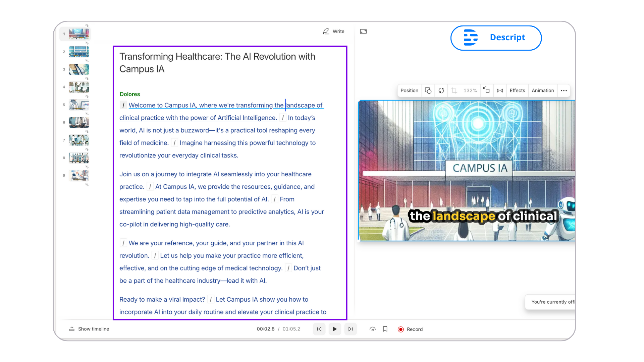The height and width of the screenshot is (362, 644).
Task: Click the scene slash before 'Let Campus IA show'
Action: click(x=211, y=299)
